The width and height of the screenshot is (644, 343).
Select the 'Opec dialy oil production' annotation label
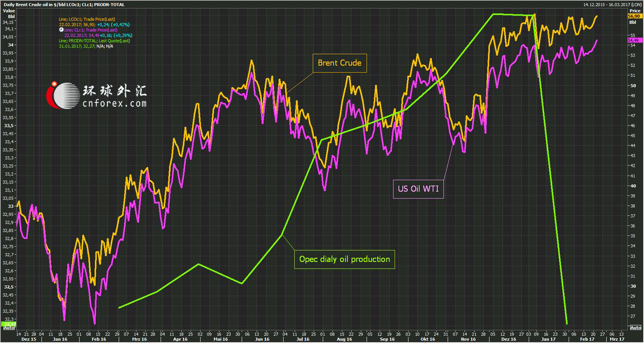[344, 259]
